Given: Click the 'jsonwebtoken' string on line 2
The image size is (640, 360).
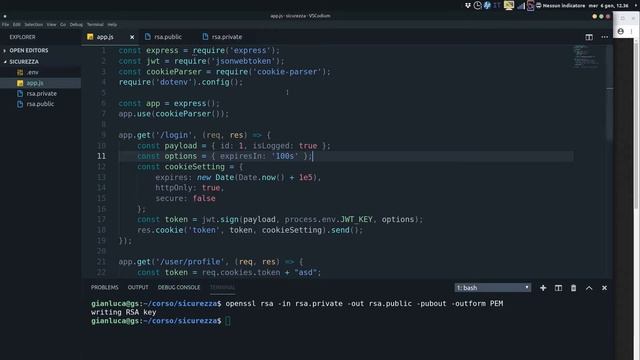Looking at the screenshot, I should coord(244,61).
